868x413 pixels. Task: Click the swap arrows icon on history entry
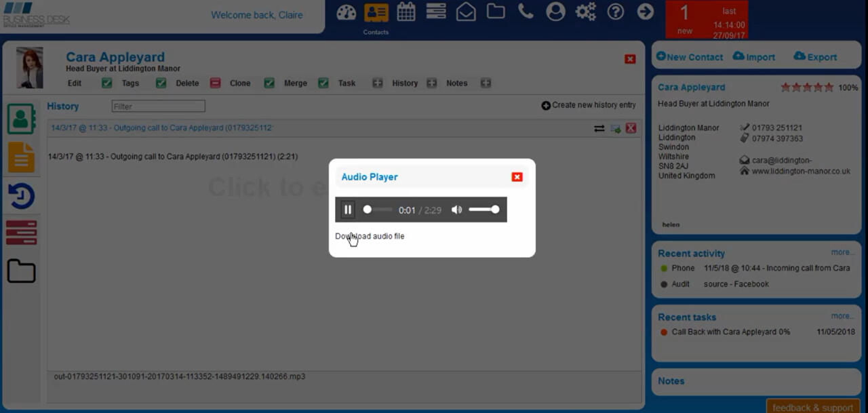599,128
